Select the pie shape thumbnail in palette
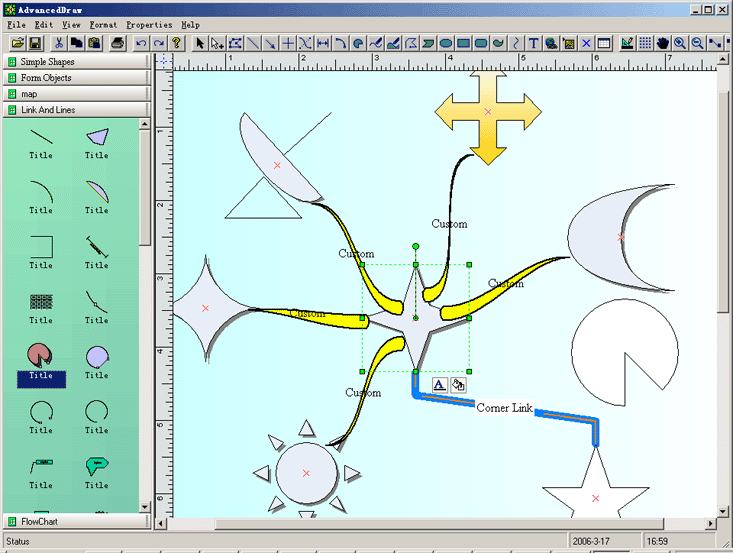The image size is (733, 553). point(41,356)
